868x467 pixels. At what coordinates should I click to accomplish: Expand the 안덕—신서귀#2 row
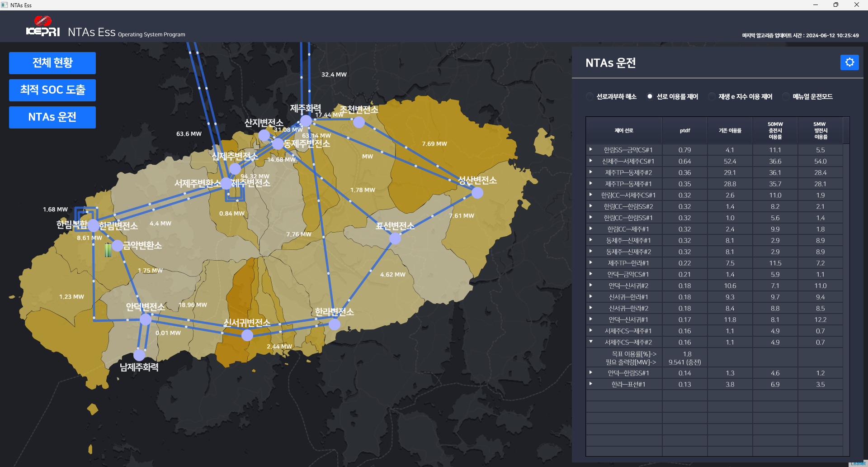[x=590, y=285]
